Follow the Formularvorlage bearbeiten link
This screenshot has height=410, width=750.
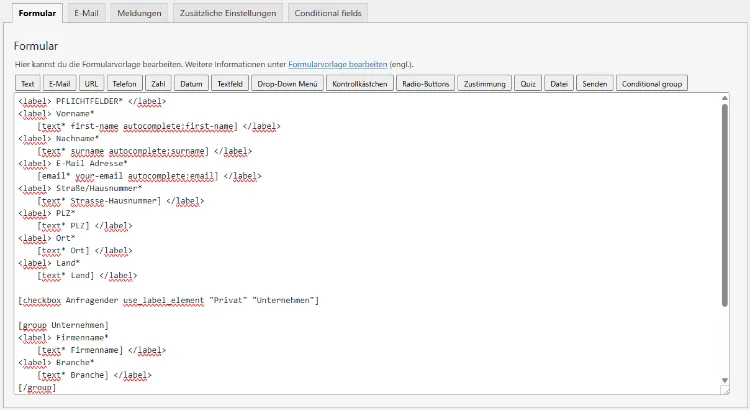coord(338,64)
